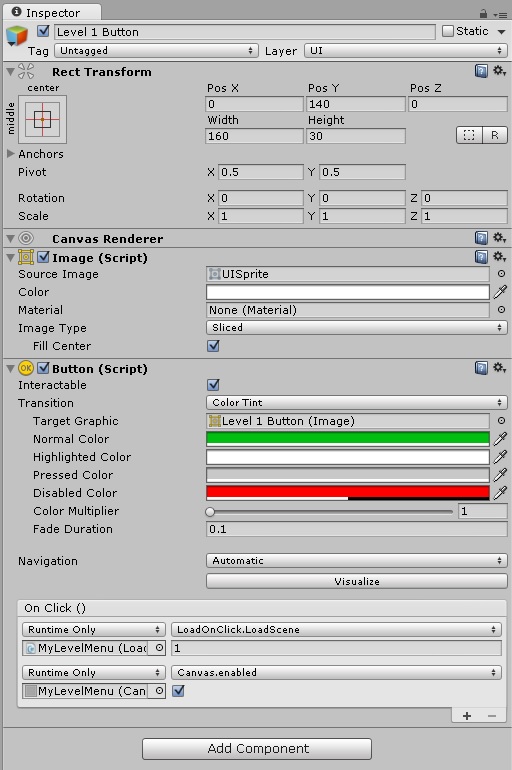Open Rect Transform help book icon
Image resolution: width=512 pixels, height=770 pixels.
point(481,71)
